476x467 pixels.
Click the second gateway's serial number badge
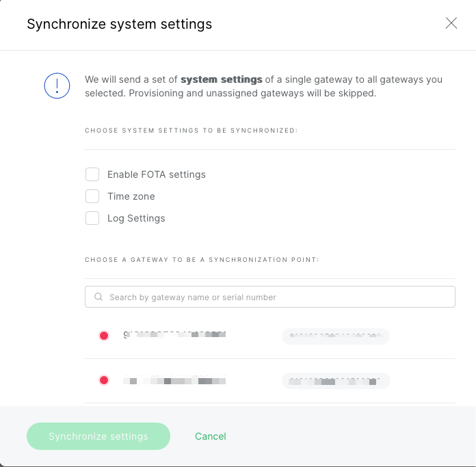(x=336, y=381)
